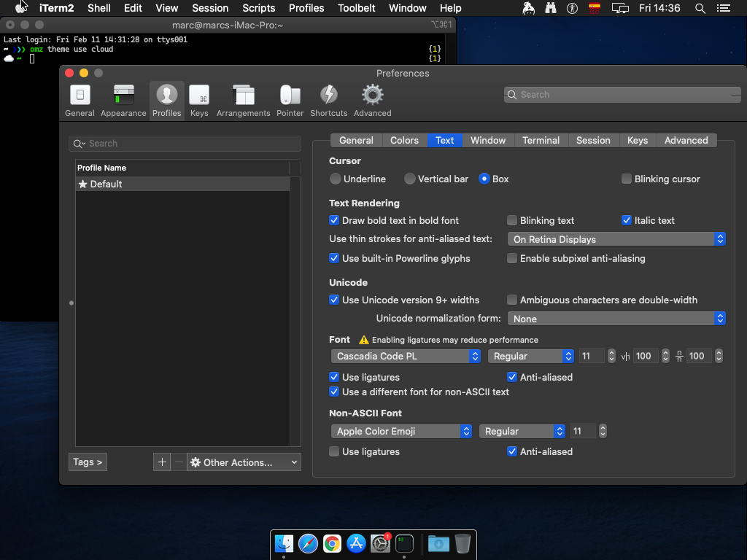
Task: Open System Preferences from the Dock
Action: pyautogui.click(x=381, y=543)
